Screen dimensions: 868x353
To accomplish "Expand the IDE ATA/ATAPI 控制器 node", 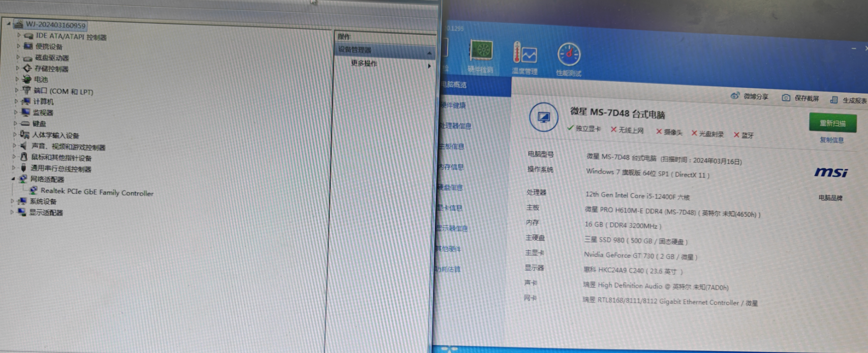I will 19,35.
